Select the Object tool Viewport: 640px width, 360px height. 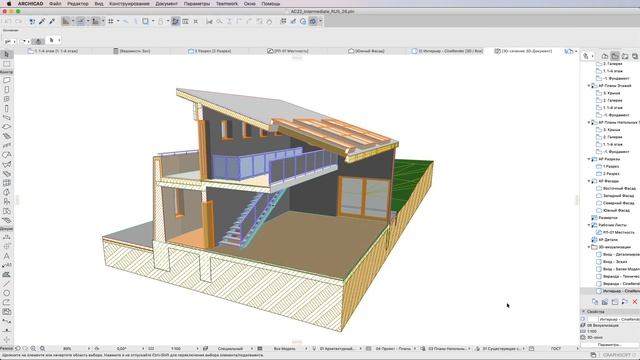(7, 202)
